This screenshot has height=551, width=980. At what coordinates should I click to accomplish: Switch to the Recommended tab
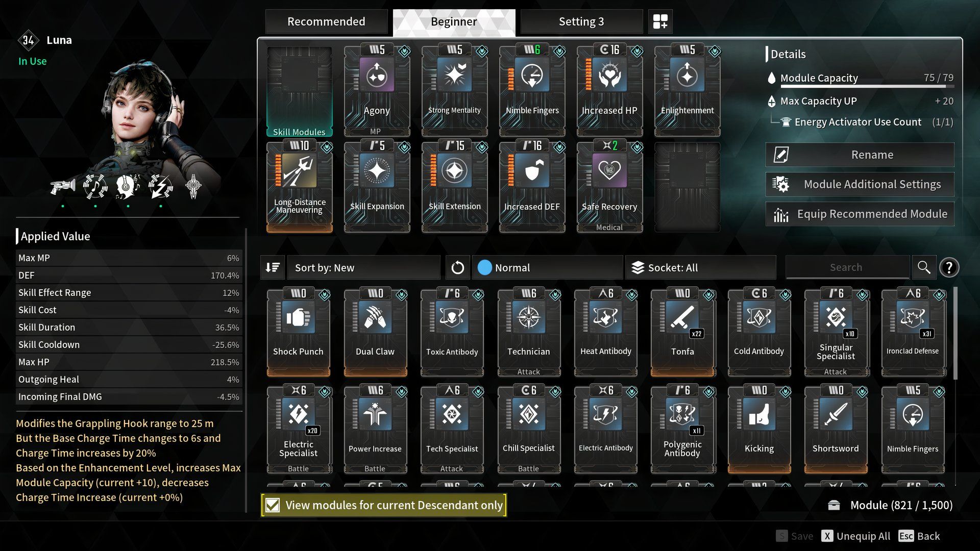(325, 20)
